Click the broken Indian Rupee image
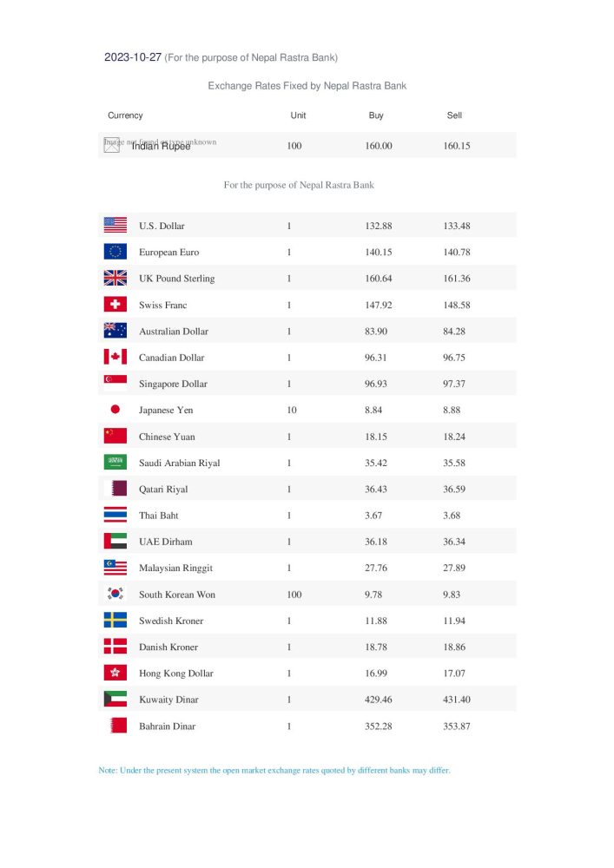 point(112,145)
